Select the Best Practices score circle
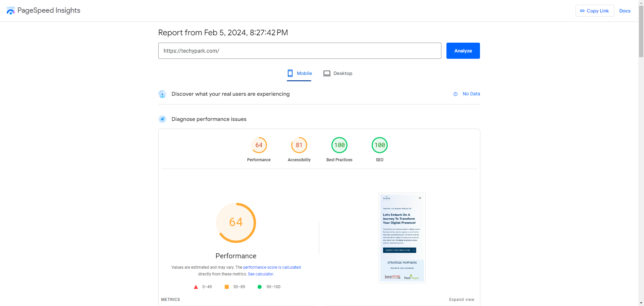 click(339, 145)
